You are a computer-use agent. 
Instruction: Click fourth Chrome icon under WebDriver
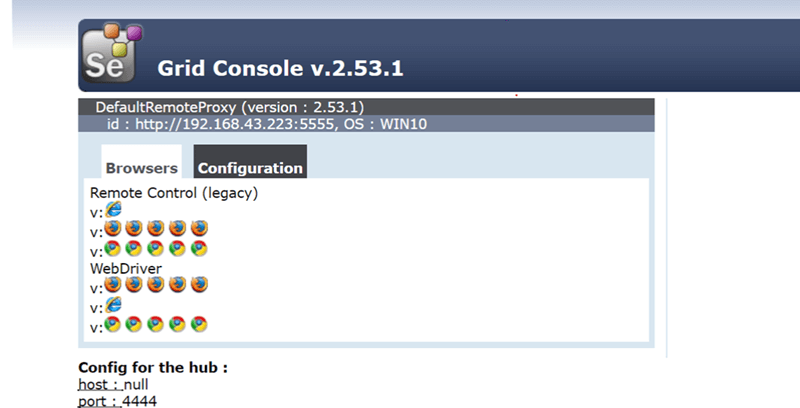177,324
